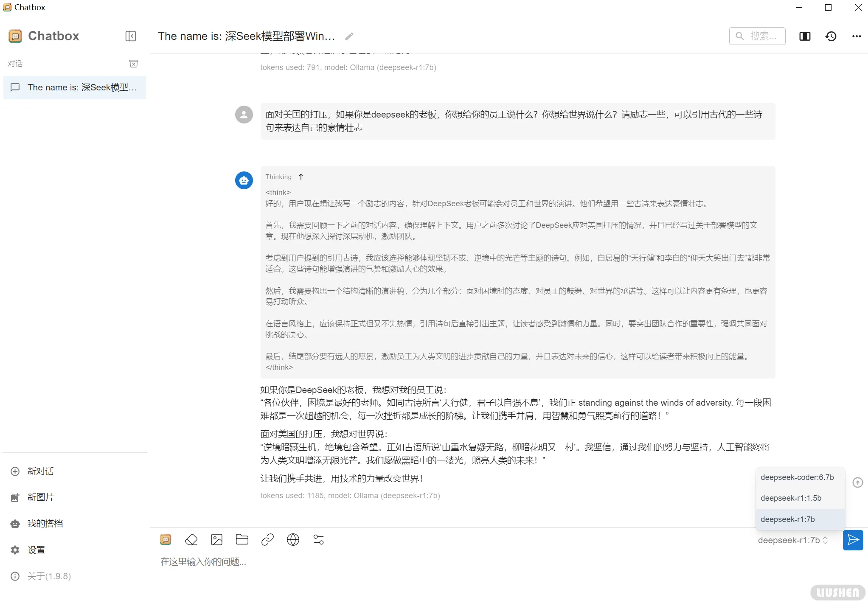Image resolution: width=868 pixels, height=603 pixels.
Task: Open the three-dot more options menu
Action: pyautogui.click(x=856, y=36)
